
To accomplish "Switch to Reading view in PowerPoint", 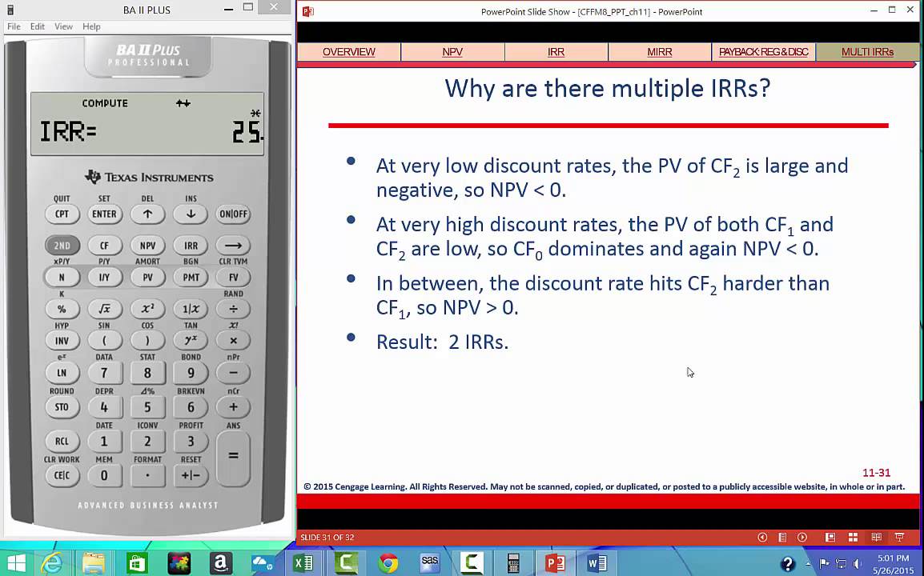I will tap(876, 537).
